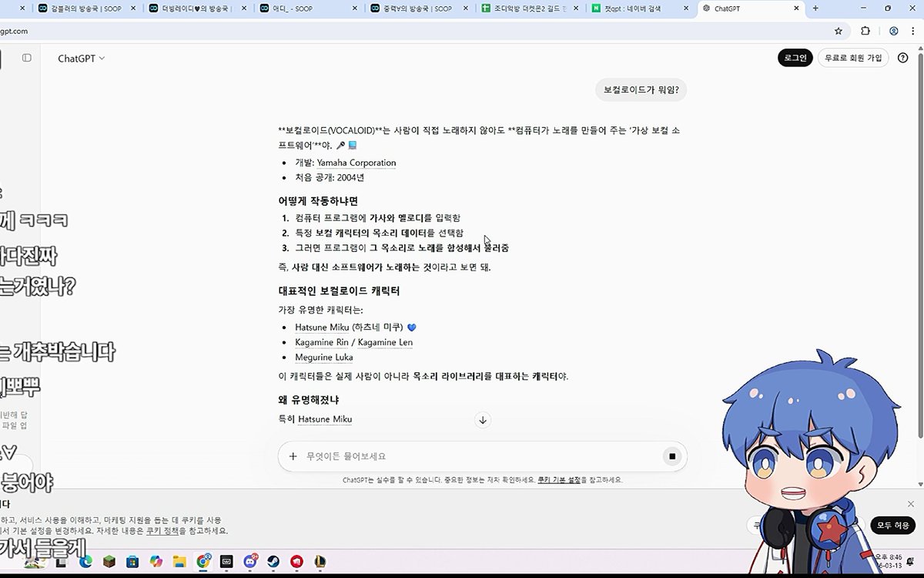
Task: Open the Chrome three-dot menu
Action: (915, 31)
